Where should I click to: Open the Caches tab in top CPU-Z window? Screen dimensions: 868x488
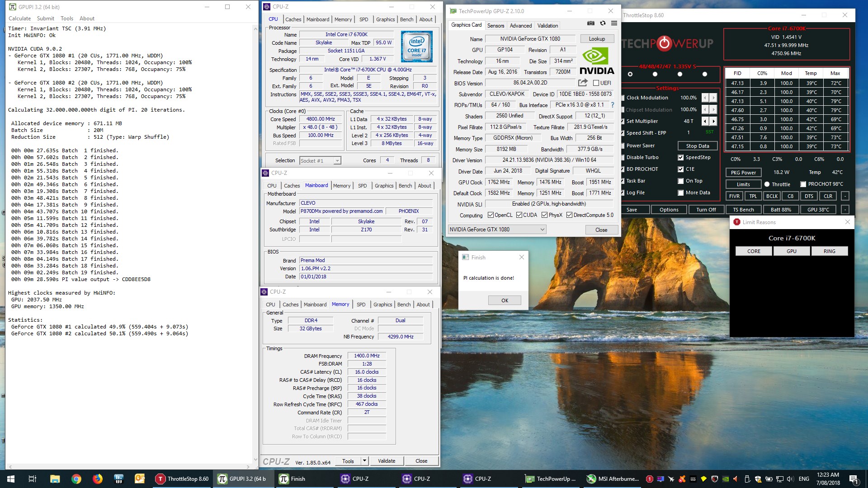[293, 19]
